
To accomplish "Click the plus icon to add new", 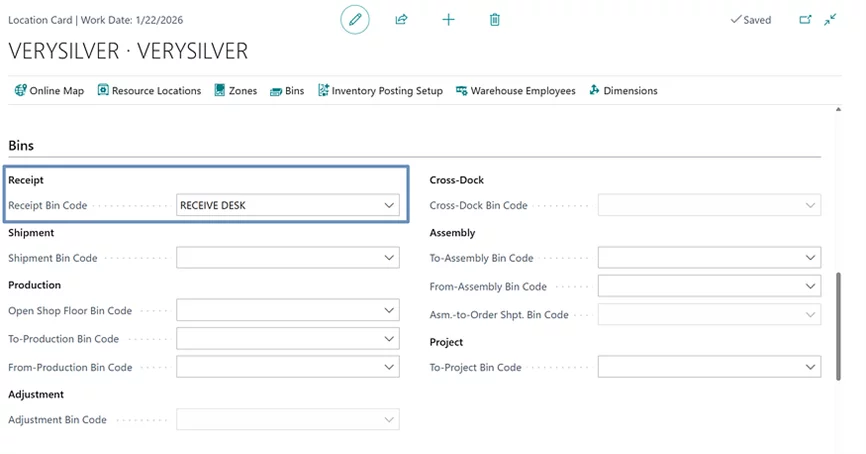I will [448, 19].
